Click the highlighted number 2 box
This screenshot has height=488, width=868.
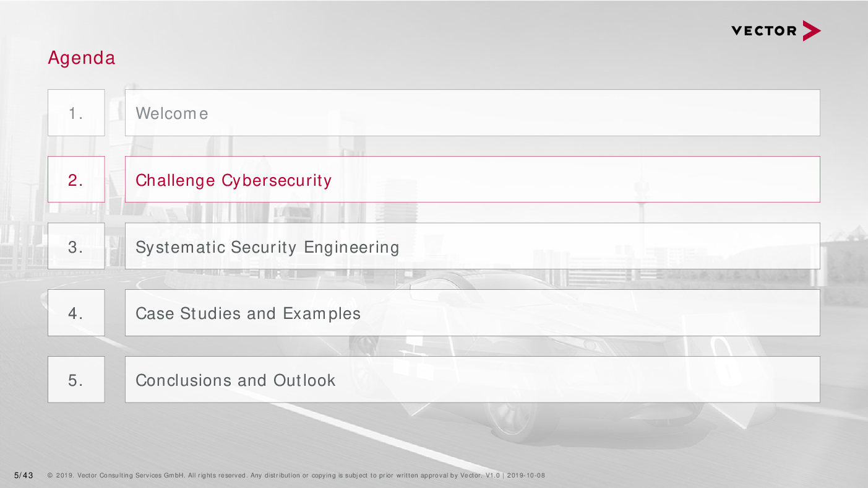click(76, 180)
